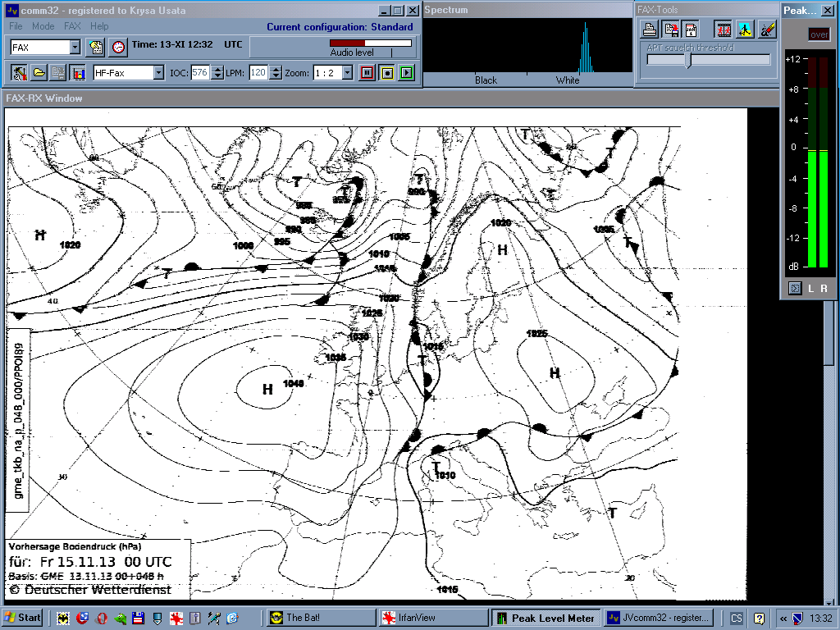Image resolution: width=840 pixels, height=630 pixels.
Task: Open the FAX menu
Action: [x=72, y=26]
